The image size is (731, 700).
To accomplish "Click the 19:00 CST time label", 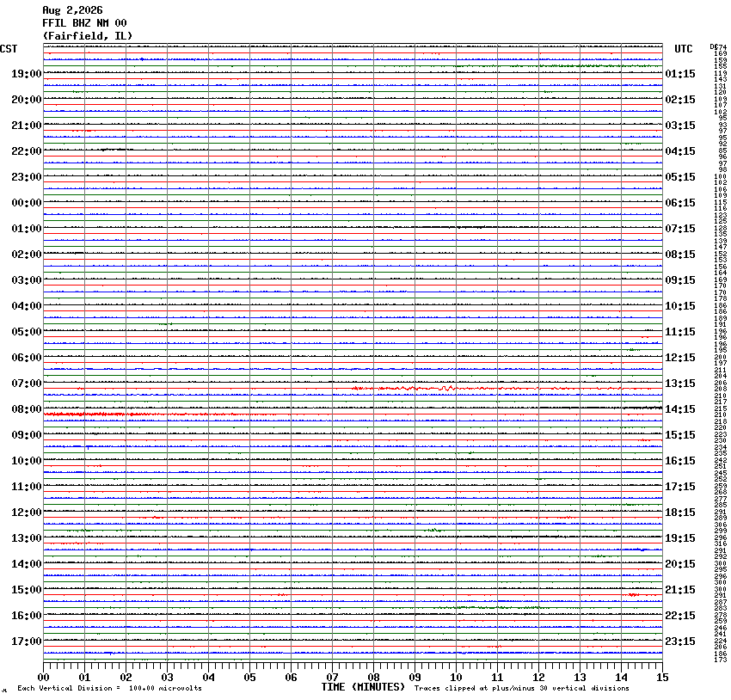I will (x=27, y=74).
